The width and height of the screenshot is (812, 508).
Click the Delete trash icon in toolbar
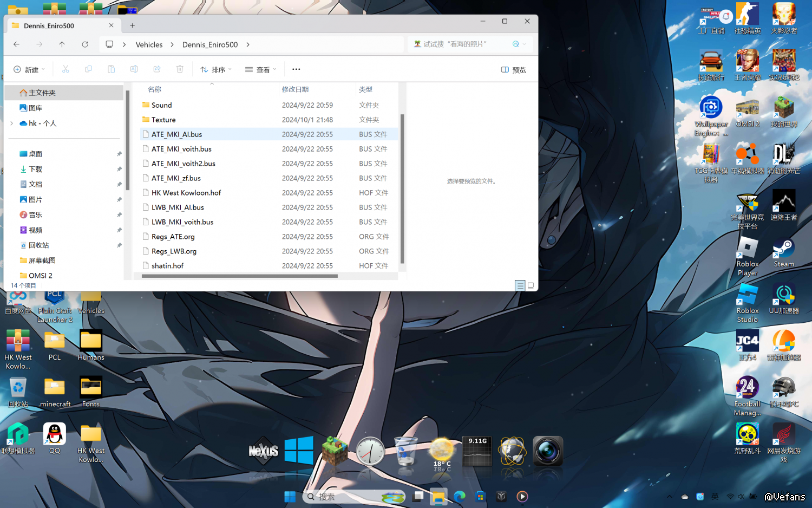[x=180, y=69]
